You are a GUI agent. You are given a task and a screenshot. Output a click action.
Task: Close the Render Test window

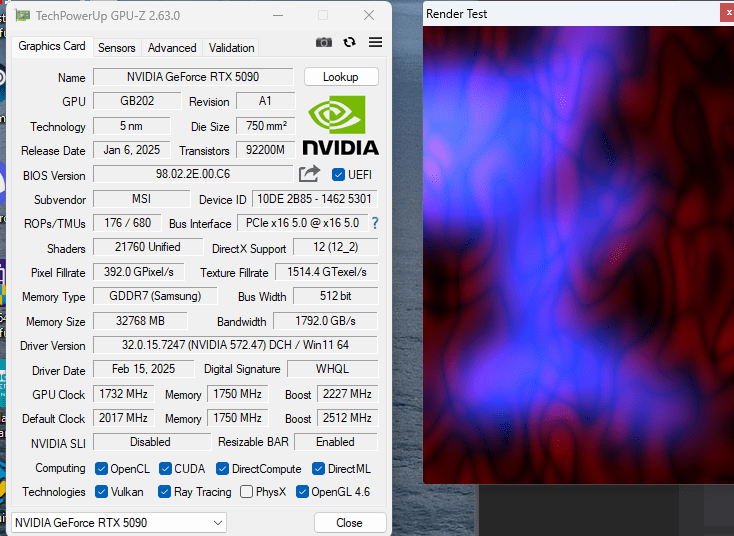coord(727,13)
